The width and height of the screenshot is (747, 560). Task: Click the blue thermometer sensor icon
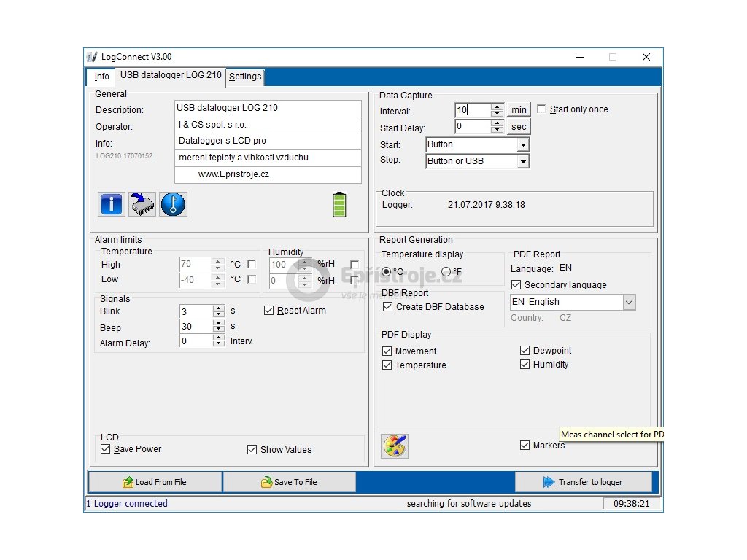(x=173, y=204)
